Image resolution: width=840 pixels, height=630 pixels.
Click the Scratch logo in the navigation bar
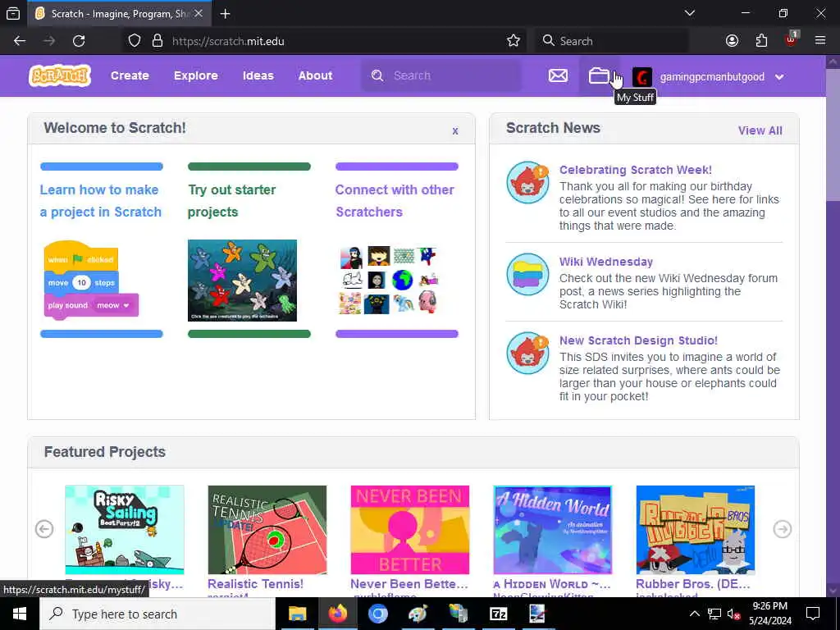coord(59,75)
